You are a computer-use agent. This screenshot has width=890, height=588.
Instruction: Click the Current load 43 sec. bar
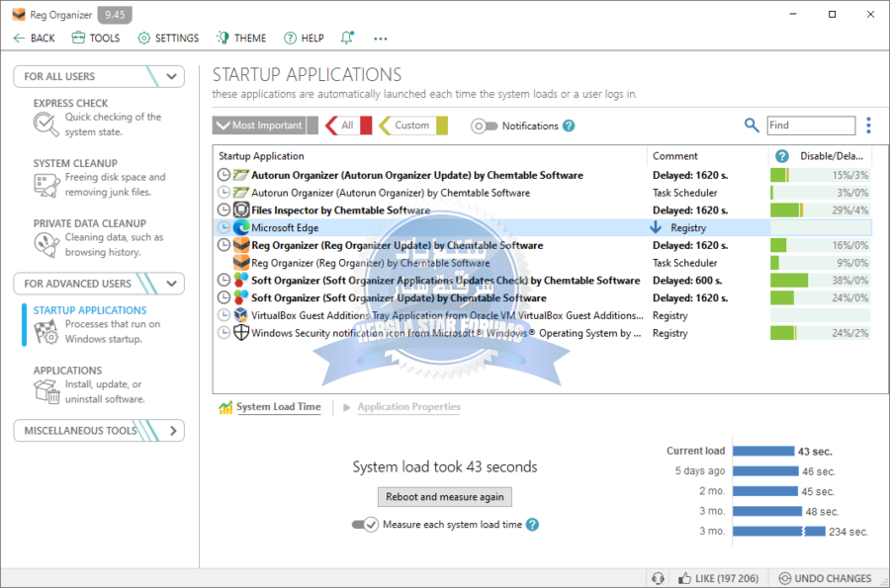[x=763, y=452]
